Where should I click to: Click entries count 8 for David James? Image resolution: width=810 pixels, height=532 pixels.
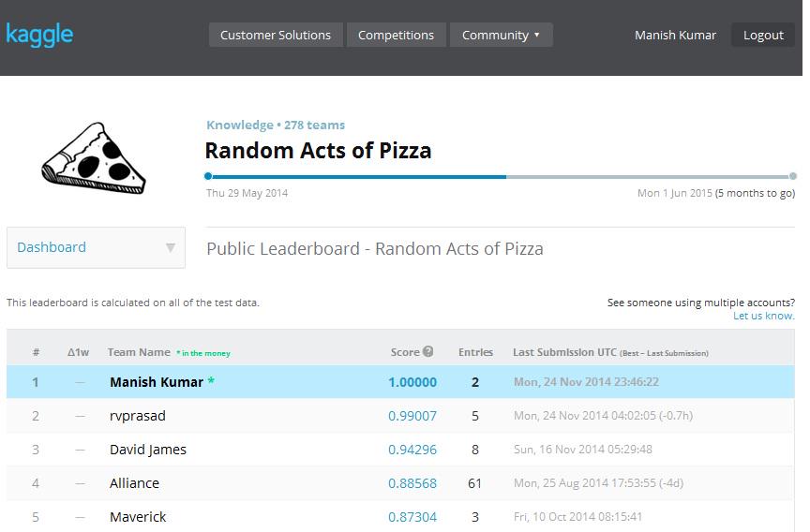pyautogui.click(x=474, y=450)
